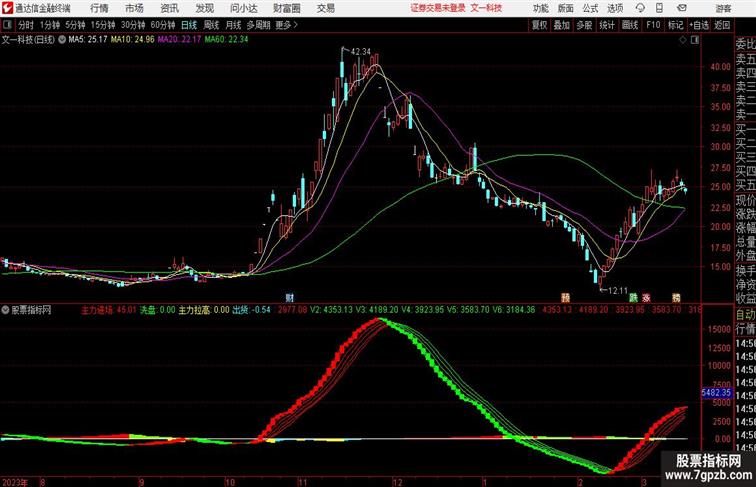Switch to 分时 chart period

pos(26,25)
